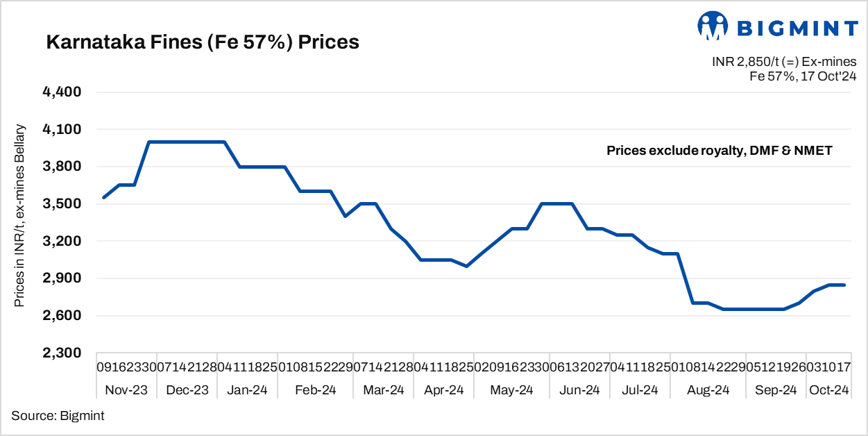This screenshot has width=868, height=436.
Task: Select the Karnataka Fines chart title
Action: coord(203,42)
